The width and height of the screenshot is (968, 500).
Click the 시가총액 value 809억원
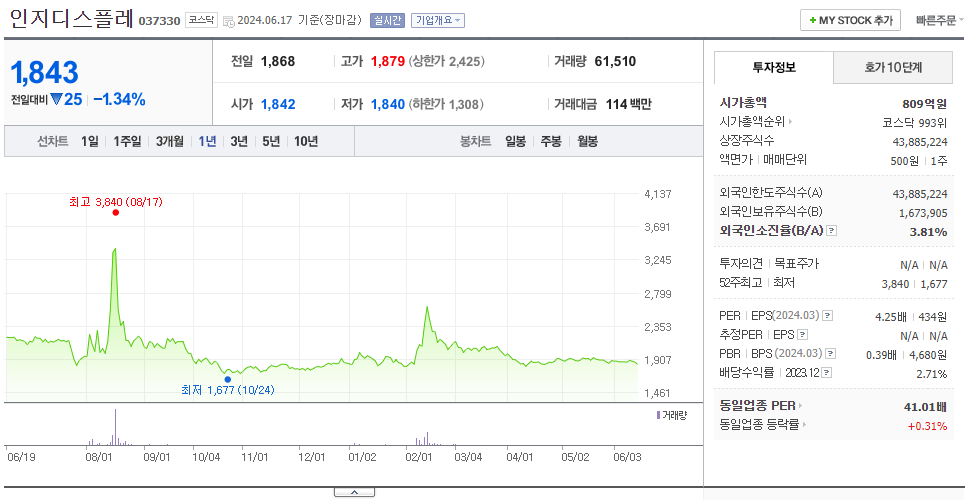[x=924, y=104]
